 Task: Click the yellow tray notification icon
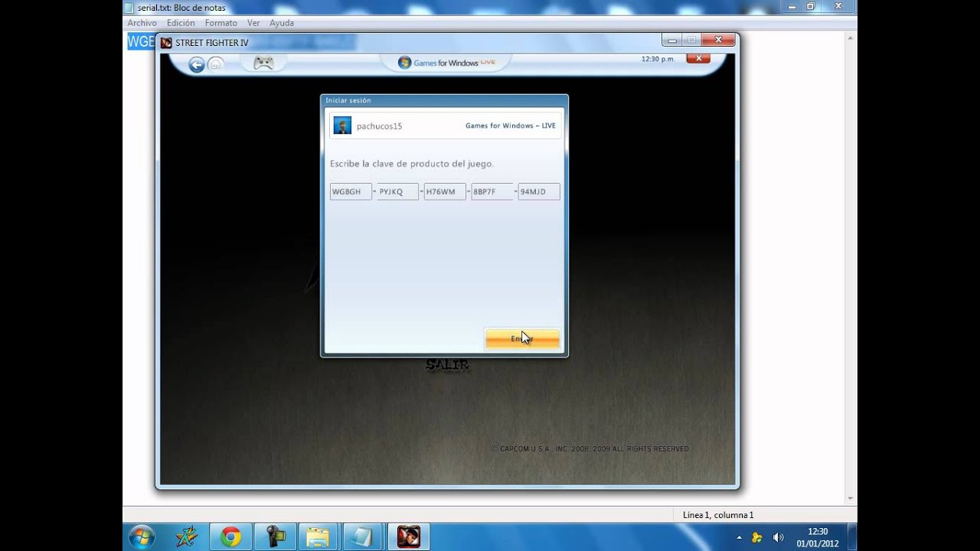pos(757,538)
